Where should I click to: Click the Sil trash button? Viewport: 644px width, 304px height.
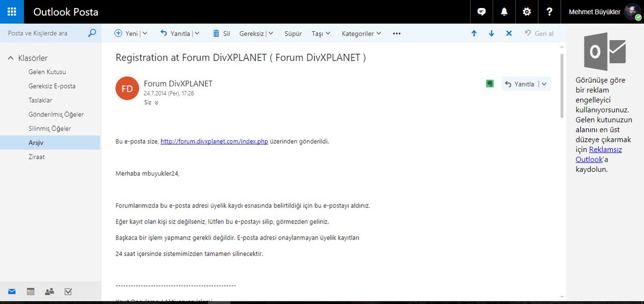pyautogui.click(x=221, y=33)
